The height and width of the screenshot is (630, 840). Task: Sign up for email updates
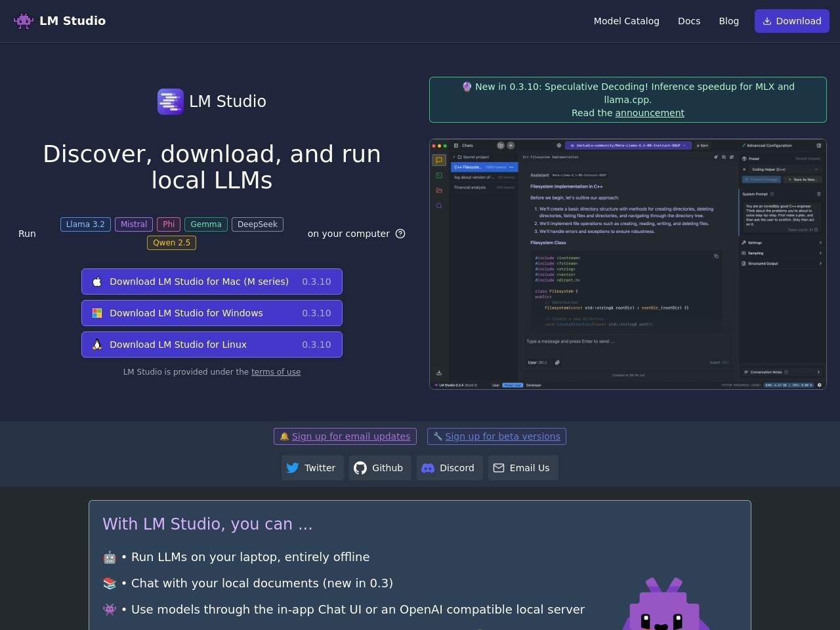point(345,436)
